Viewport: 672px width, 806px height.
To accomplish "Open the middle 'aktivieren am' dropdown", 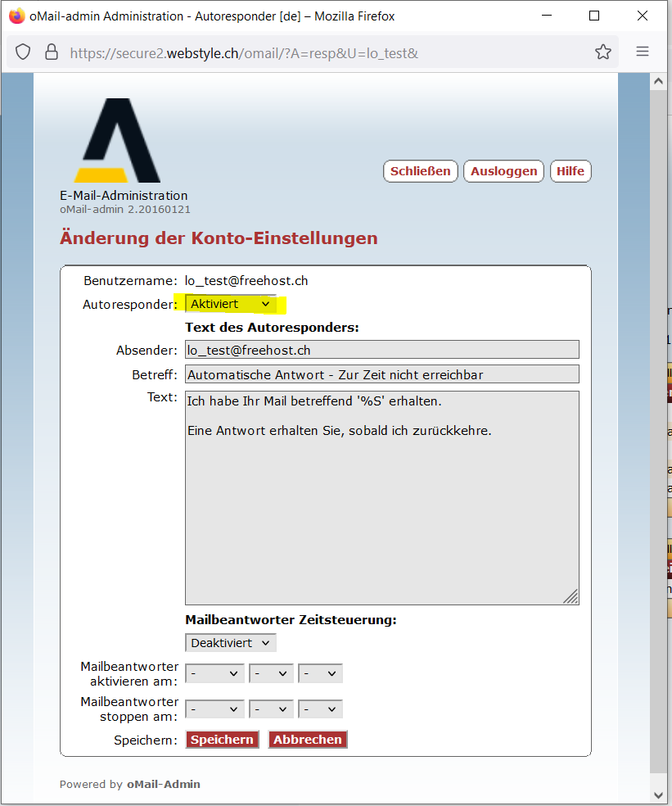I will (x=271, y=673).
